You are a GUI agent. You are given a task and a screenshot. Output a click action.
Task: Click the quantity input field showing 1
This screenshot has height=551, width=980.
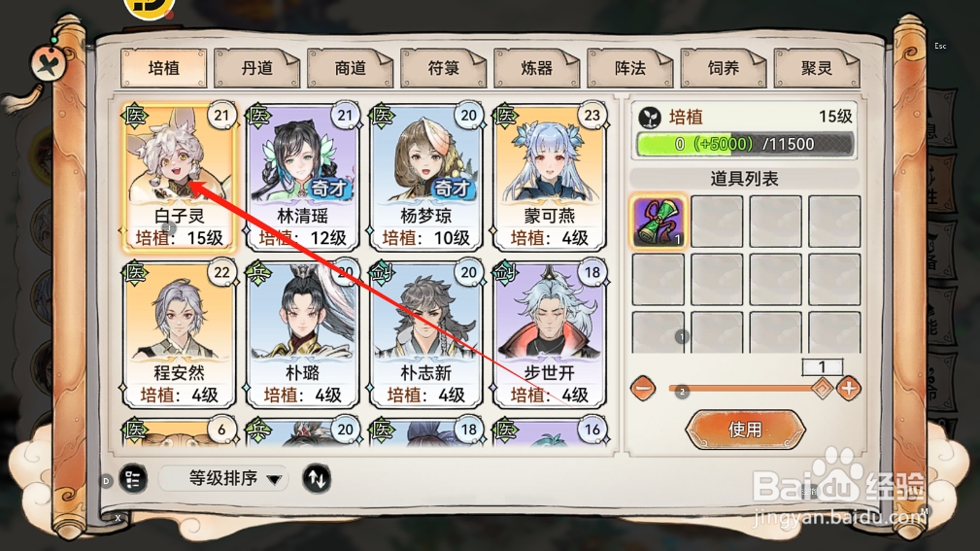click(823, 366)
